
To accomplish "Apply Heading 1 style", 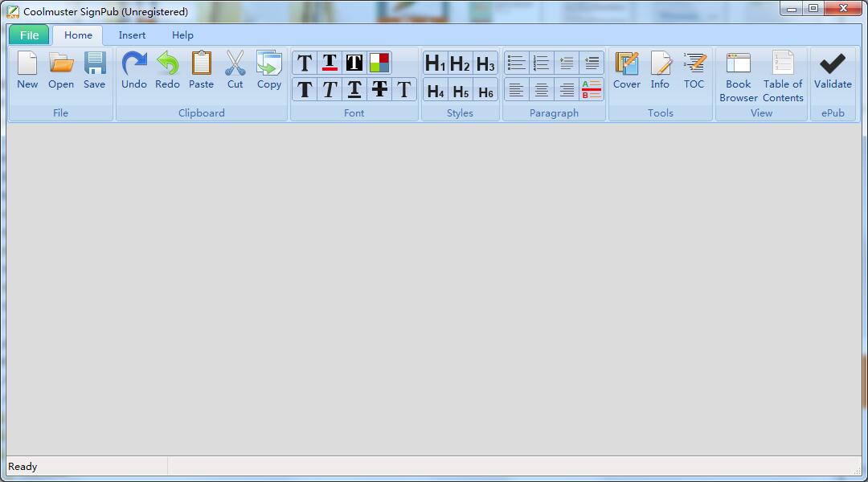I will coord(435,63).
